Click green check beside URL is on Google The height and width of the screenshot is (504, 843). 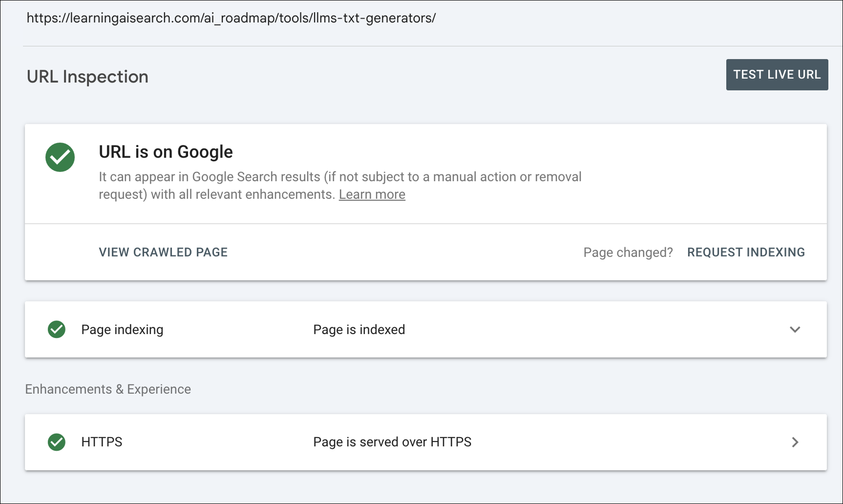coord(60,157)
